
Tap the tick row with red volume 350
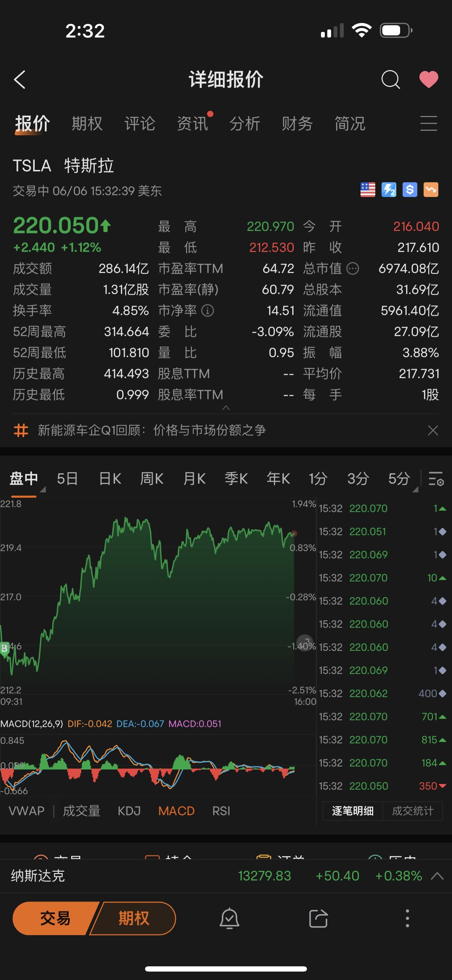382,786
